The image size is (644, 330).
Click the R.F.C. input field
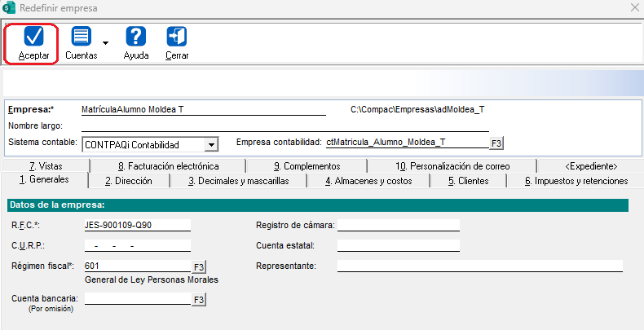[x=137, y=224]
